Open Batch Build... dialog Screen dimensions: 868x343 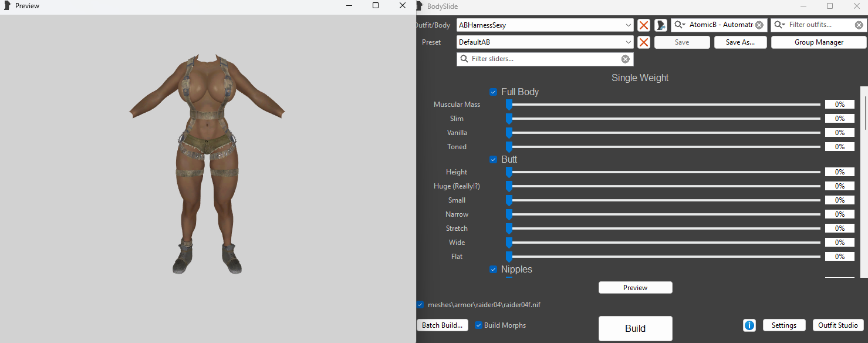click(x=443, y=325)
